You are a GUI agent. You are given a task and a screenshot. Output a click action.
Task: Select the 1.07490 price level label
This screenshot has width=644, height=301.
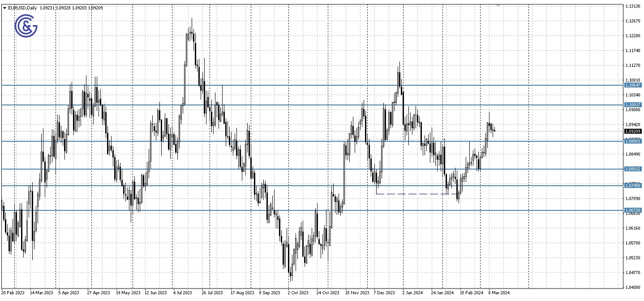633,186
